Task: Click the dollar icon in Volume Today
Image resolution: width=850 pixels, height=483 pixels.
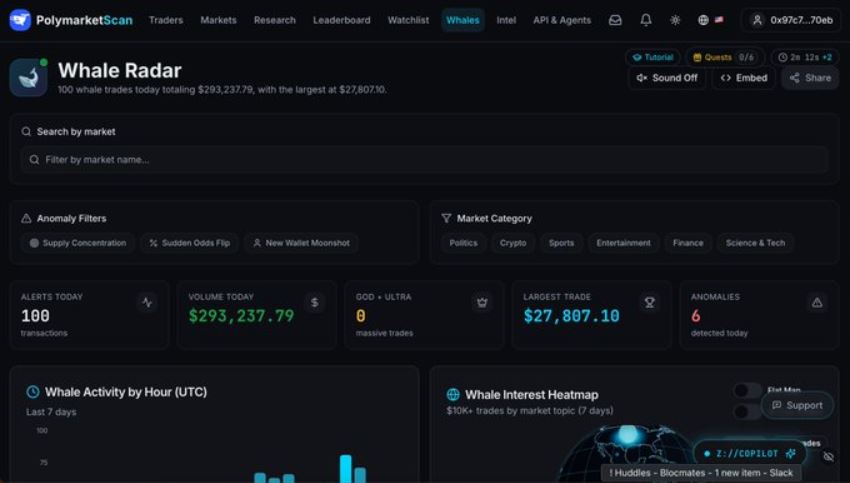Action: [x=314, y=302]
